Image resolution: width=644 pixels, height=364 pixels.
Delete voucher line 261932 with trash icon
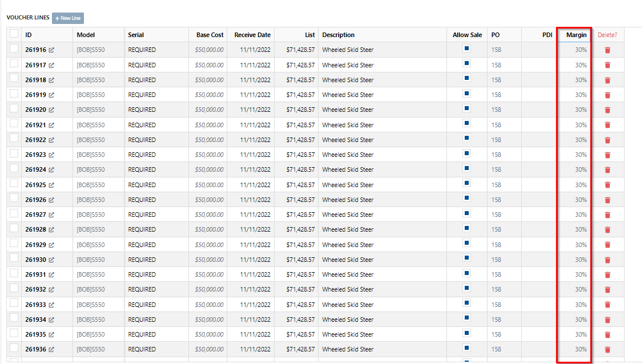[607, 290]
